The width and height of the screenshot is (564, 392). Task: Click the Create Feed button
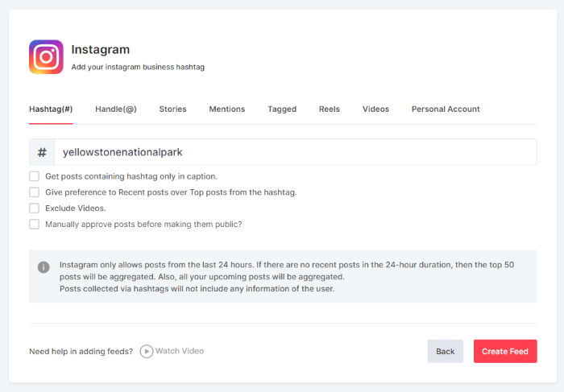[505, 351]
